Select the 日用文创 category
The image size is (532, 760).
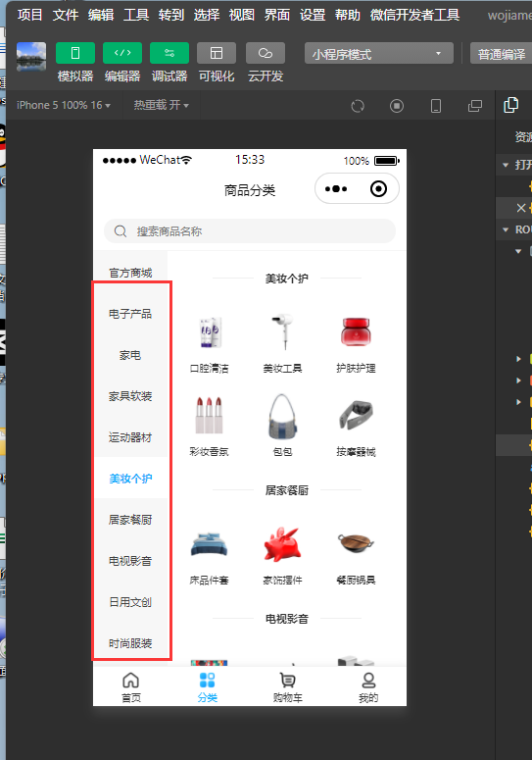pos(130,602)
